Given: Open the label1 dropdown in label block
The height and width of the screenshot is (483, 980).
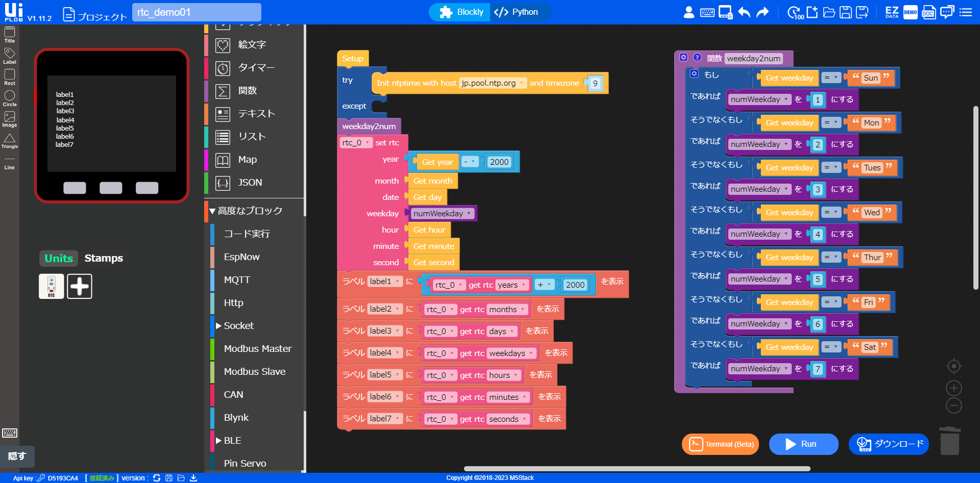Looking at the screenshot, I should point(397,282).
